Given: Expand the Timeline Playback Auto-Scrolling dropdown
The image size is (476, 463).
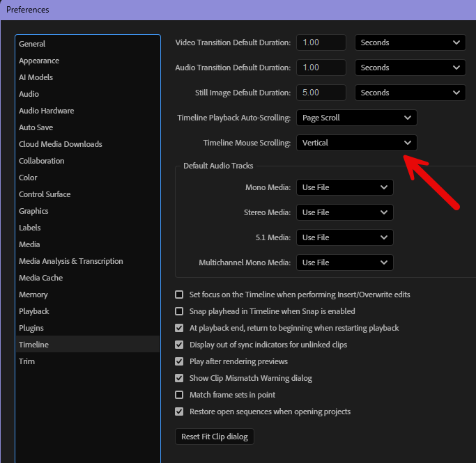Looking at the screenshot, I should (x=356, y=118).
